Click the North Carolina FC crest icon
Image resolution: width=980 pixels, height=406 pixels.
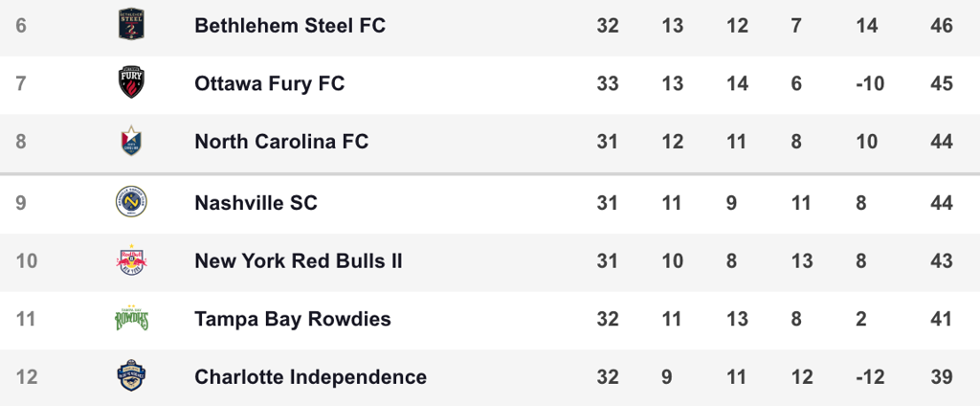pos(130,142)
